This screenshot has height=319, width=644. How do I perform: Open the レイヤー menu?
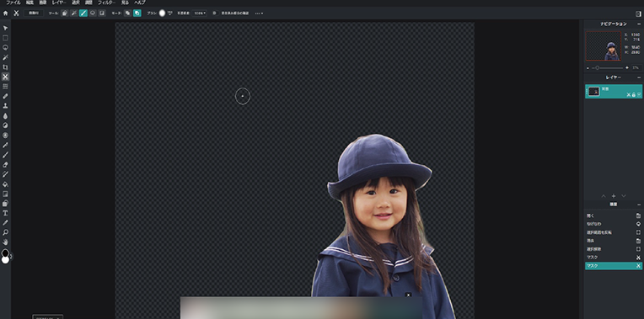[59, 3]
